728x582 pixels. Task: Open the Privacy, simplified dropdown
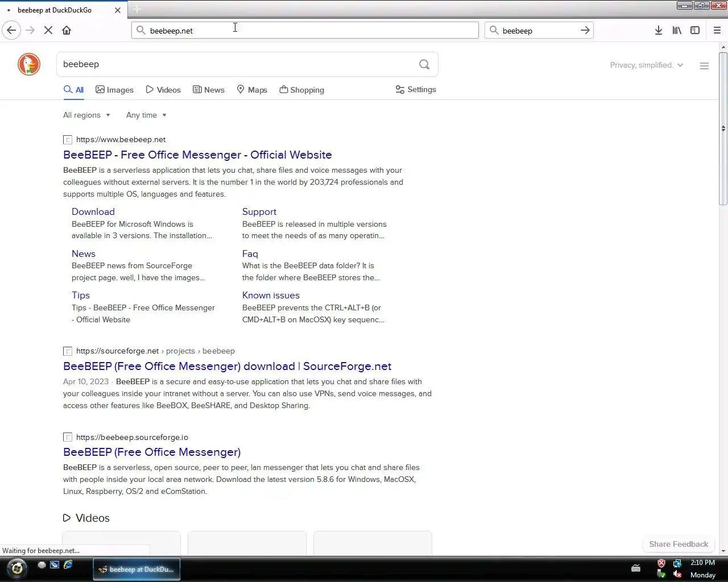pyautogui.click(x=647, y=65)
